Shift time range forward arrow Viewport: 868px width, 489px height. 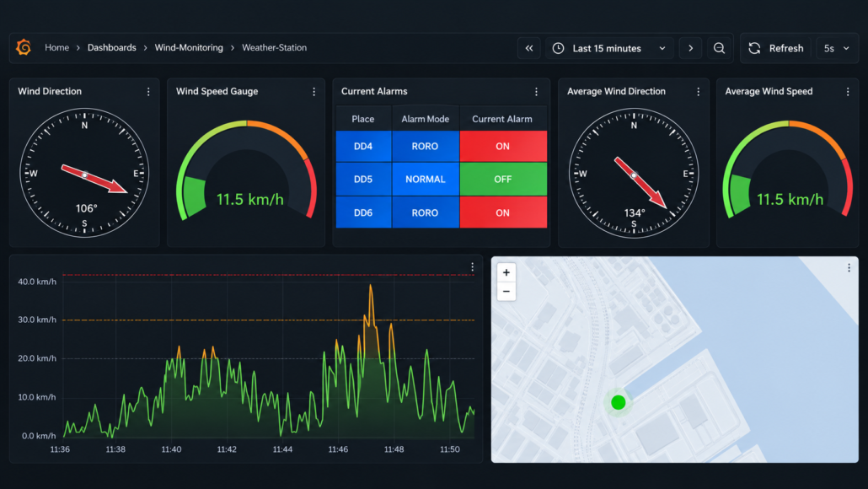pos(690,48)
